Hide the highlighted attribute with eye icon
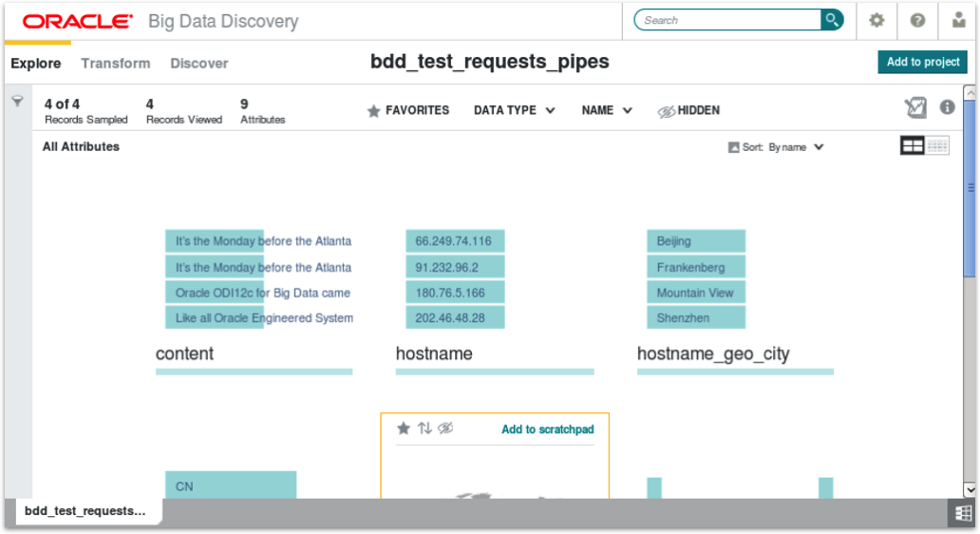This screenshot has width=980, height=534. (445, 429)
